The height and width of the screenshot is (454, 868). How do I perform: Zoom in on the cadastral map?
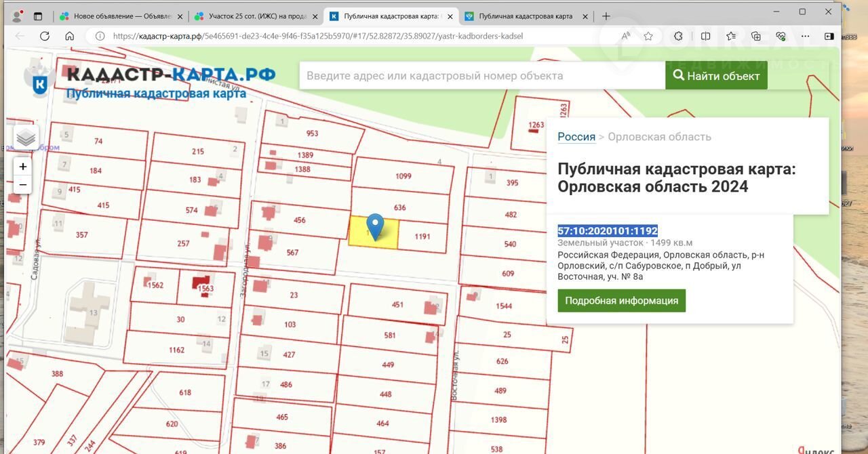coord(23,167)
